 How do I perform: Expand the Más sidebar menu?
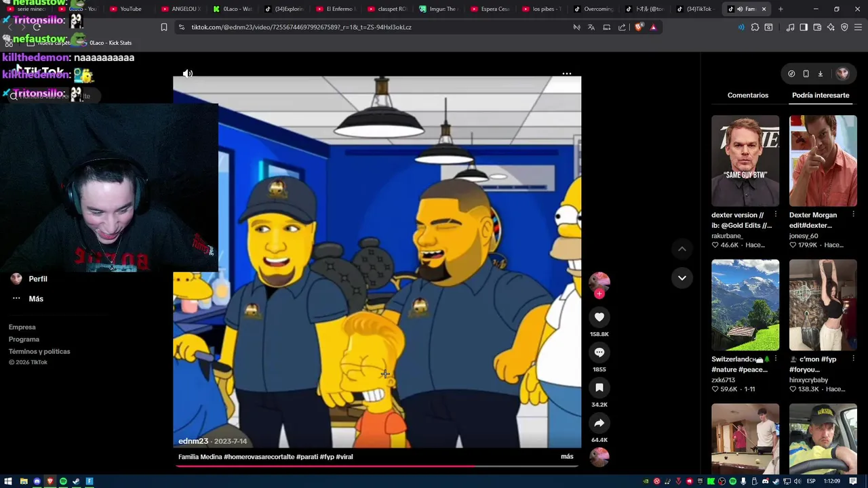tap(36, 299)
